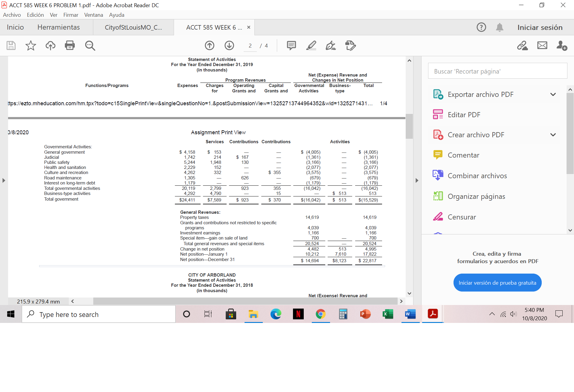Launch Microsoft Word from the taskbar
The height and width of the screenshot is (392, 574).
410,314
